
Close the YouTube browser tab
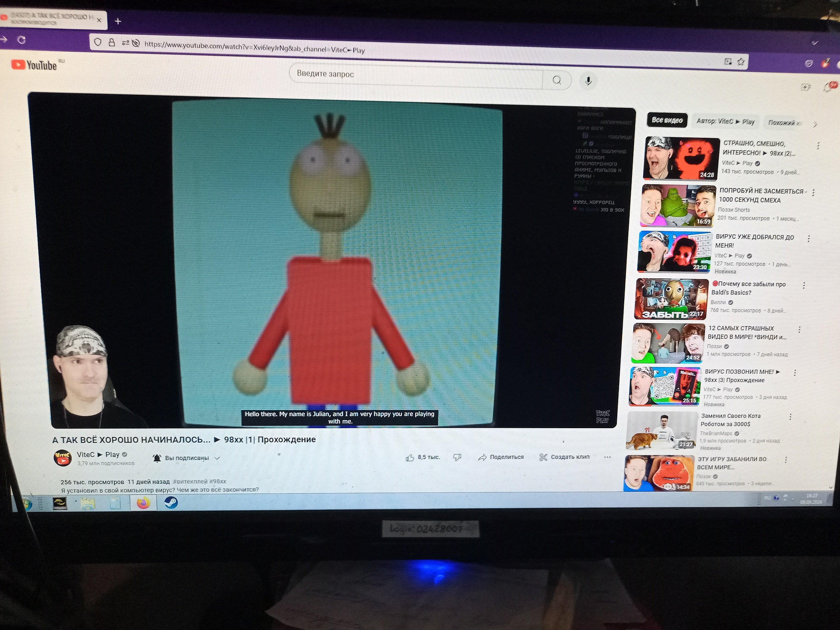(99, 20)
